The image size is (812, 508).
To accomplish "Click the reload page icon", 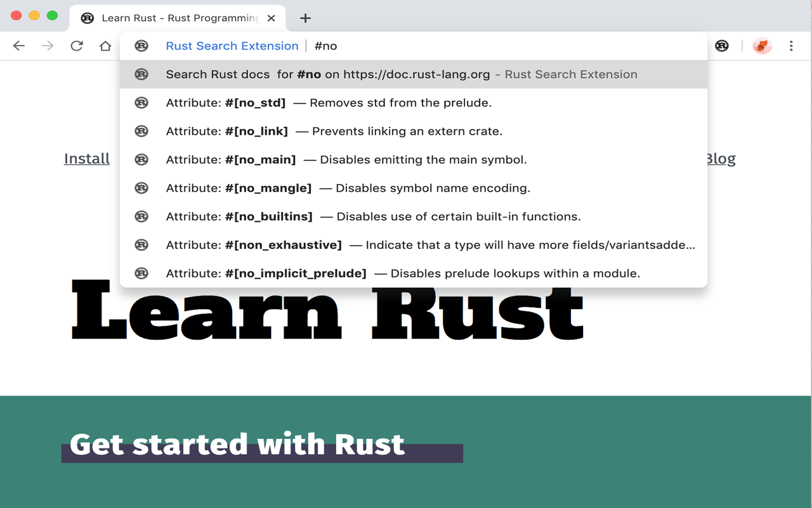I will [77, 46].
